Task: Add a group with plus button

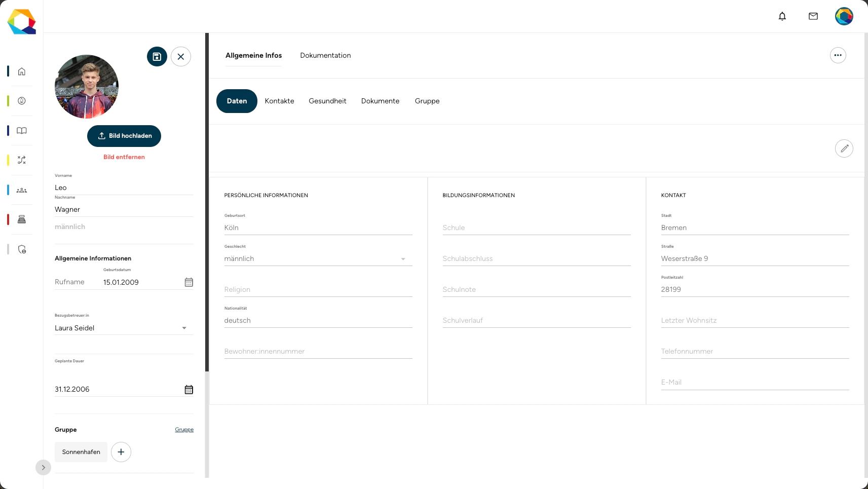Action: [121, 452]
